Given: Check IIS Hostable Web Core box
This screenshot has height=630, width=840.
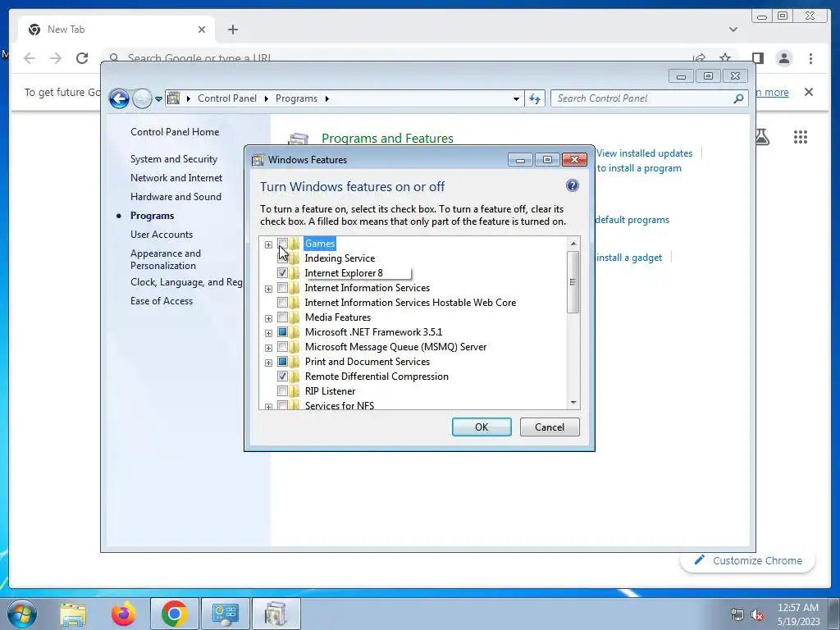Looking at the screenshot, I should (x=282, y=302).
